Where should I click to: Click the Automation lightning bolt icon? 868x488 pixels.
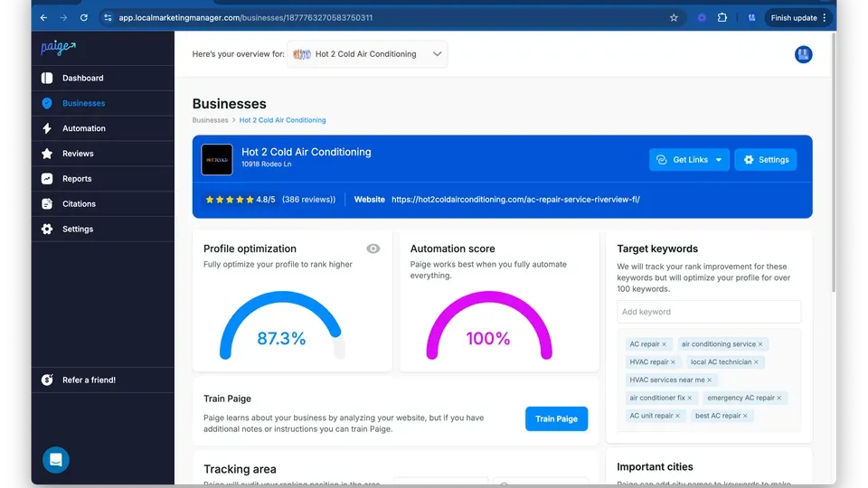pos(47,128)
